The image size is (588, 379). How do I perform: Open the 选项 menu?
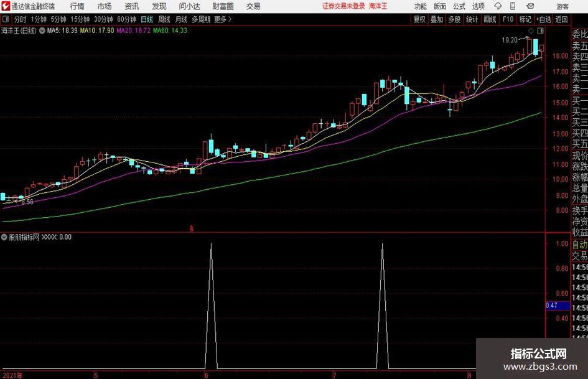[x=478, y=6]
